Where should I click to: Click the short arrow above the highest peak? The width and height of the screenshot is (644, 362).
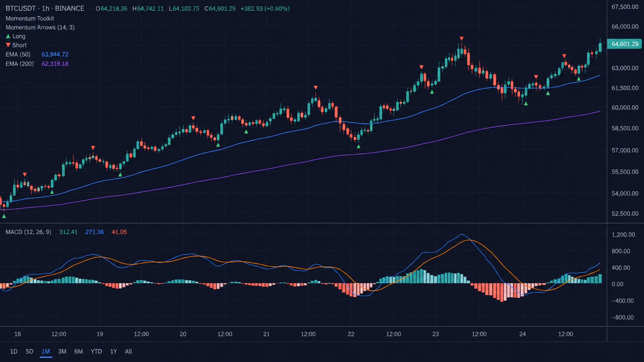461,38
